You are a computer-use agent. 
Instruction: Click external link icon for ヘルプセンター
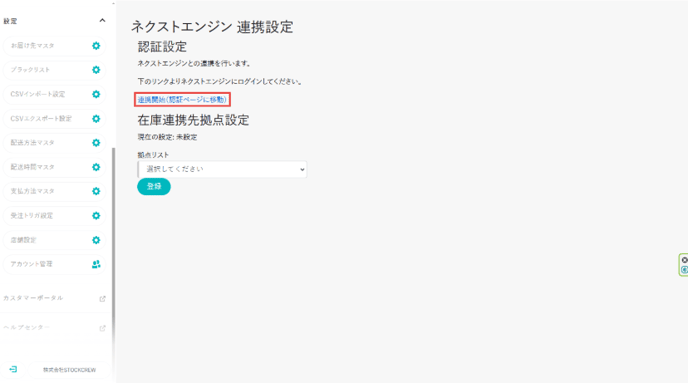pyautogui.click(x=102, y=328)
